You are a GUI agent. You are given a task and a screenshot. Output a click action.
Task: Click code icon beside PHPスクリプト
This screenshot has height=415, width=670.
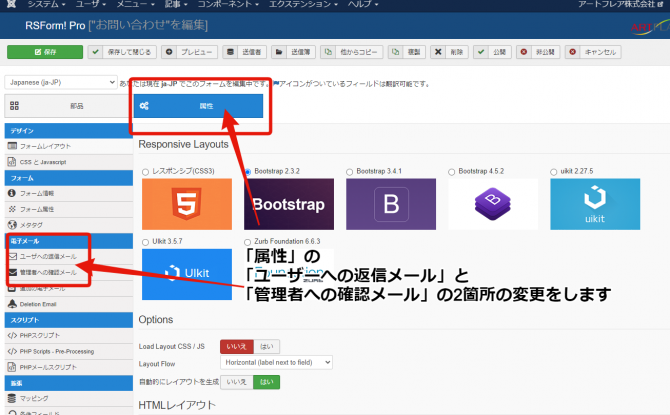(12, 336)
